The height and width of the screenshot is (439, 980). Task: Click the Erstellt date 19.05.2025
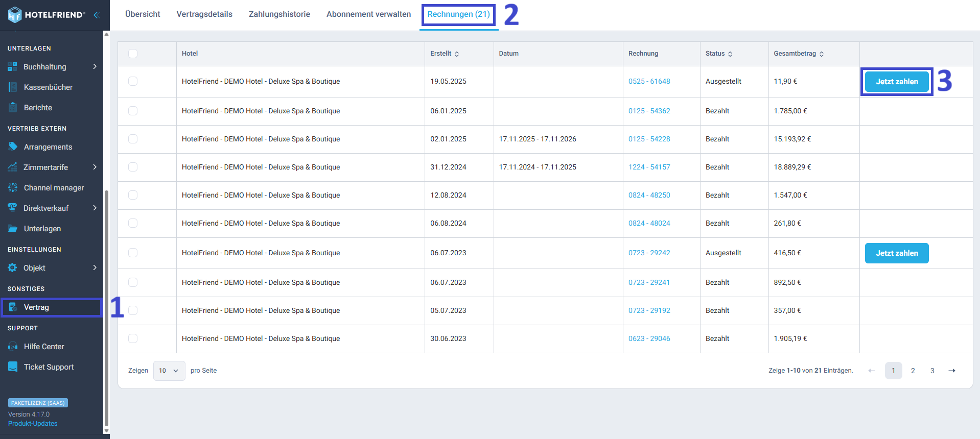coord(448,81)
